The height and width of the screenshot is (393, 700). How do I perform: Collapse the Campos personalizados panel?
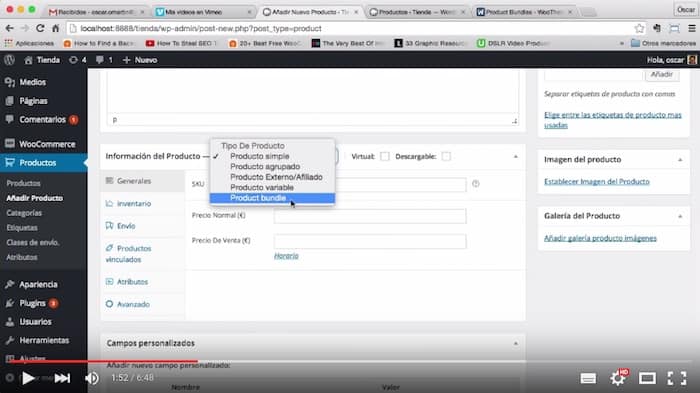[516, 343]
